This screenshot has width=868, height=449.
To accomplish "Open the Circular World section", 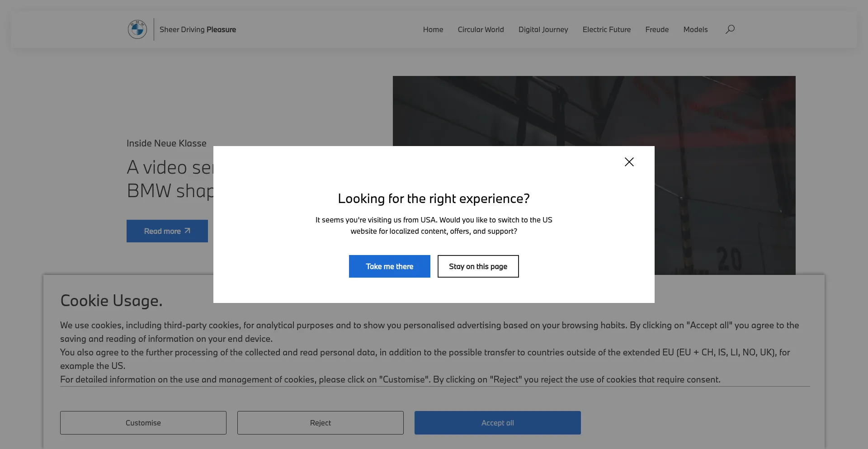I will click(x=481, y=29).
